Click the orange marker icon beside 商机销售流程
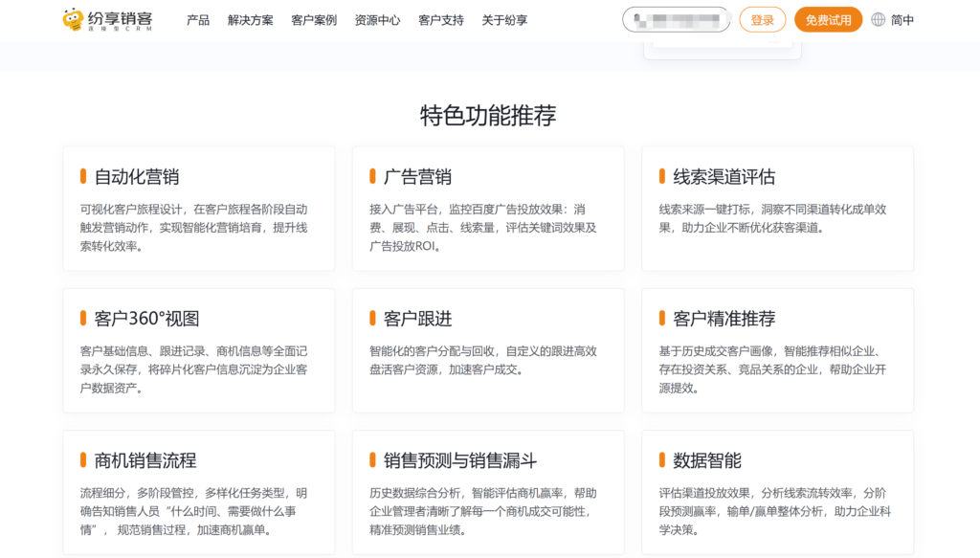The image size is (980, 558). [x=82, y=460]
